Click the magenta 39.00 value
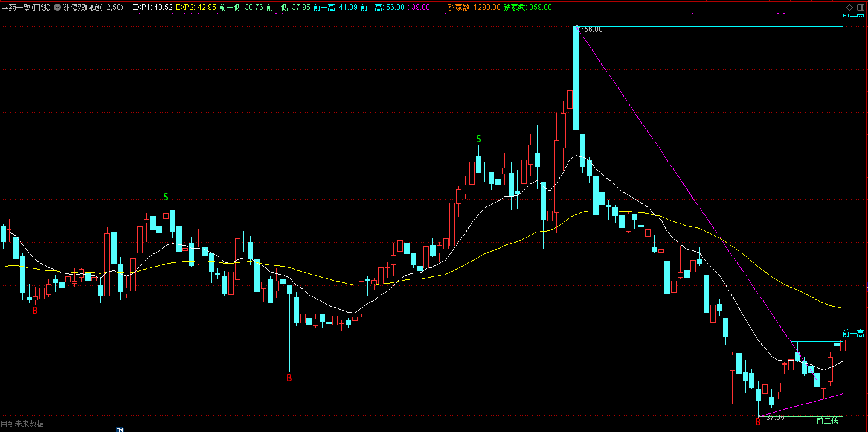This screenshot has width=868, height=432. (421, 7)
